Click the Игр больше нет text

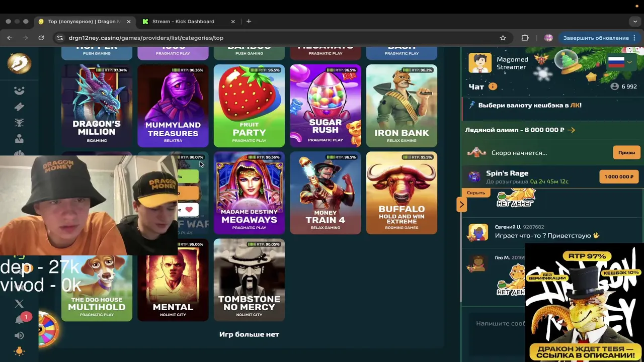tap(249, 334)
